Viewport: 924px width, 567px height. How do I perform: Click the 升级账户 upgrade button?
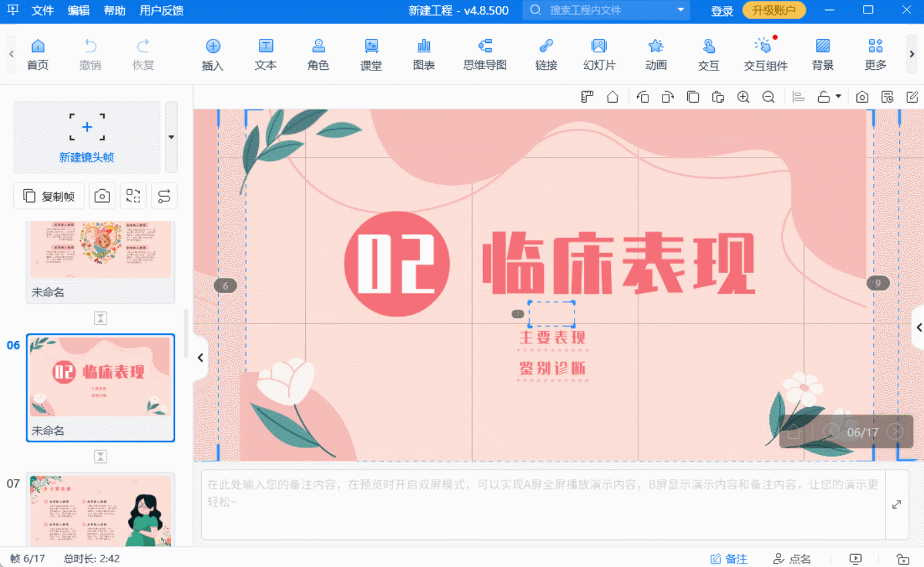point(774,10)
